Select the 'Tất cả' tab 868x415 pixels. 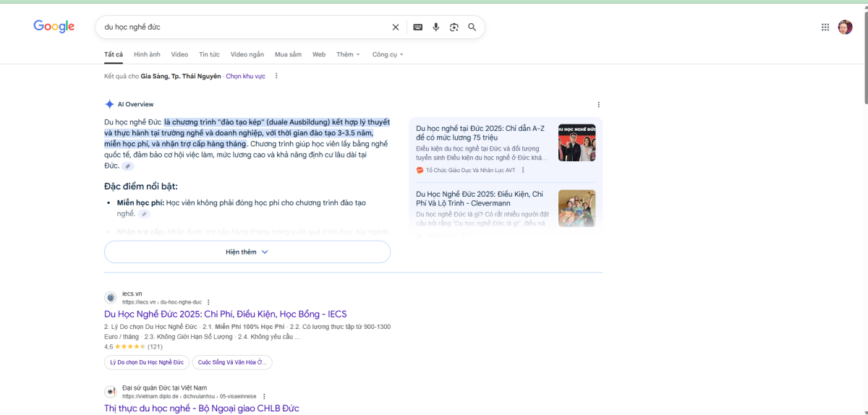114,54
